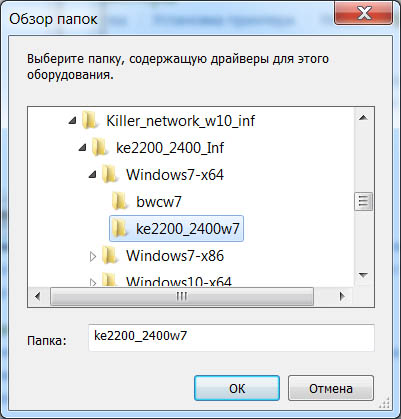Screen dimensions: 401x419
Task: Click the Папка folder name input field
Action: 231,337
